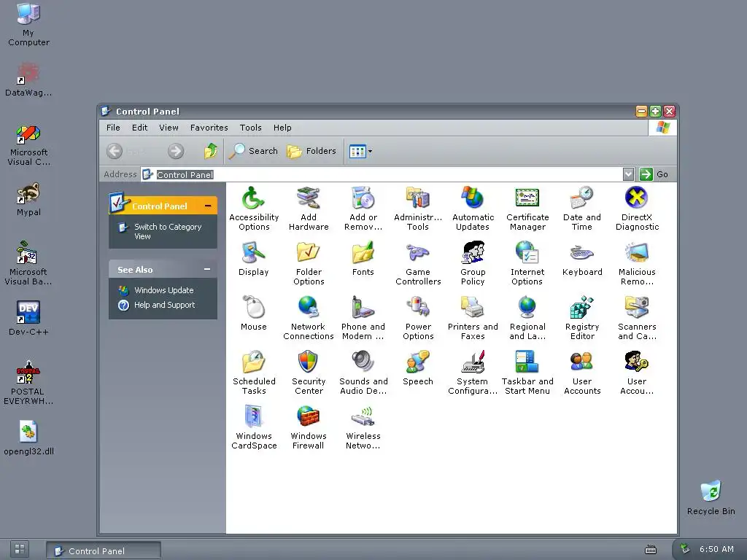Open the Favorites menu
The height and width of the screenshot is (560, 747).
[x=209, y=128]
